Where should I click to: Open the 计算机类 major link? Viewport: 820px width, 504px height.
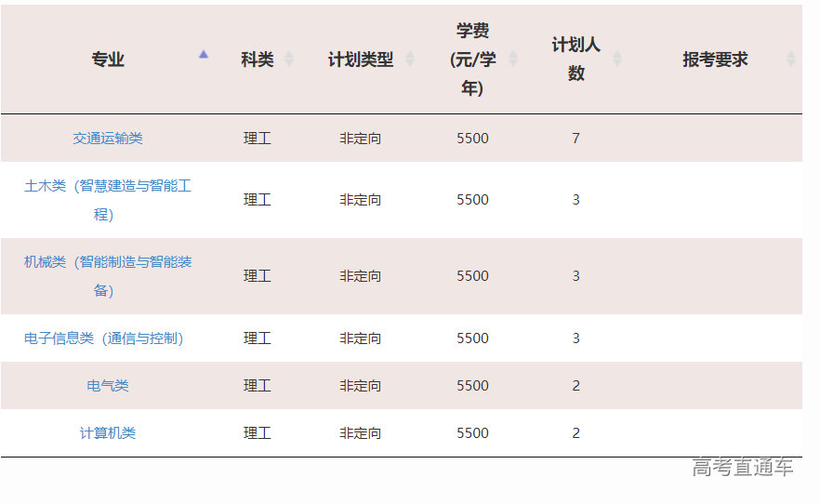(x=108, y=433)
